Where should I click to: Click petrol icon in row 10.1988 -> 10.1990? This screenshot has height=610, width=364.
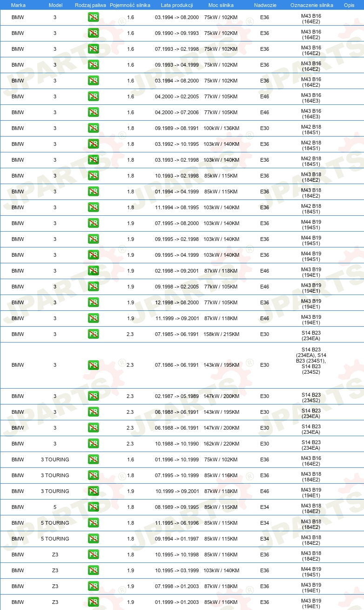tap(93, 444)
